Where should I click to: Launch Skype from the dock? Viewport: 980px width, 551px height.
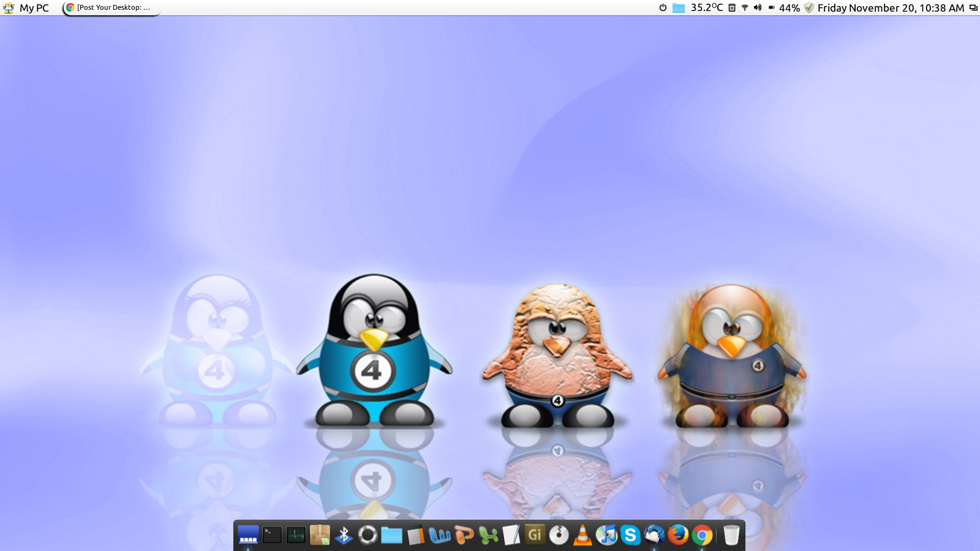click(x=630, y=535)
